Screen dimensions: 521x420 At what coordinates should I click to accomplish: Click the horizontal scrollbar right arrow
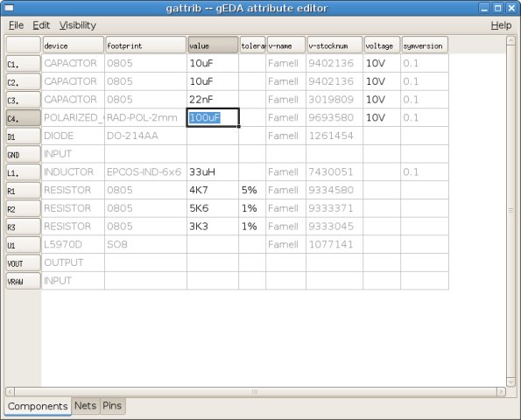tap(501, 392)
